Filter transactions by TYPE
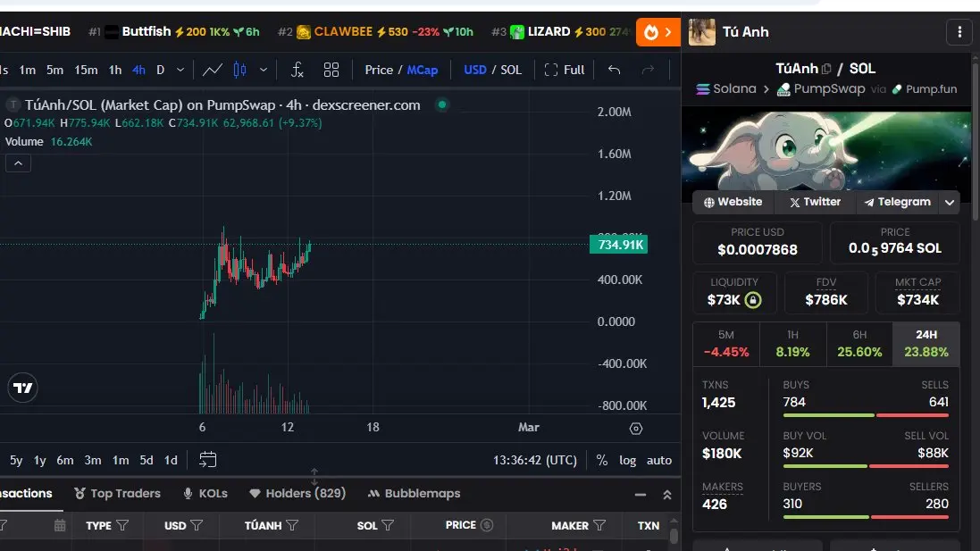 (122, 525)
